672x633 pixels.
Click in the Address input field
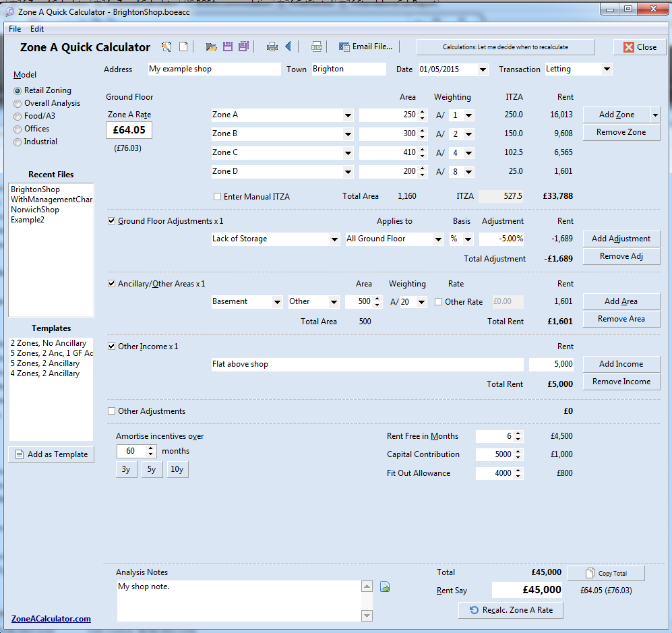click(214, 69)
